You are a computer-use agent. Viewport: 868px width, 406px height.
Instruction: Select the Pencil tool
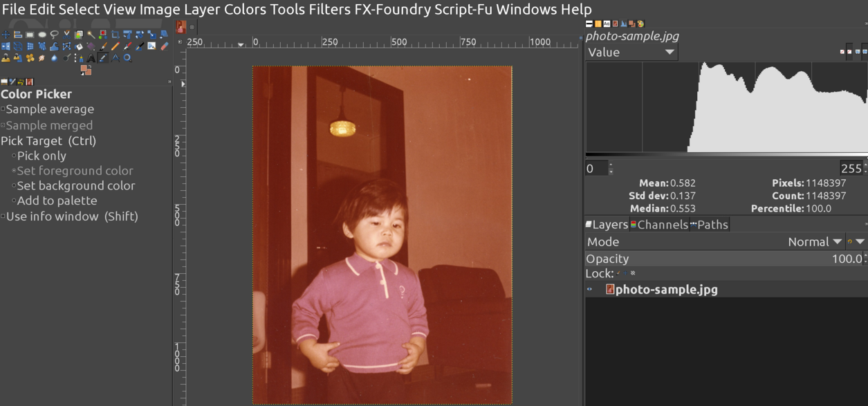coord(115,46)
